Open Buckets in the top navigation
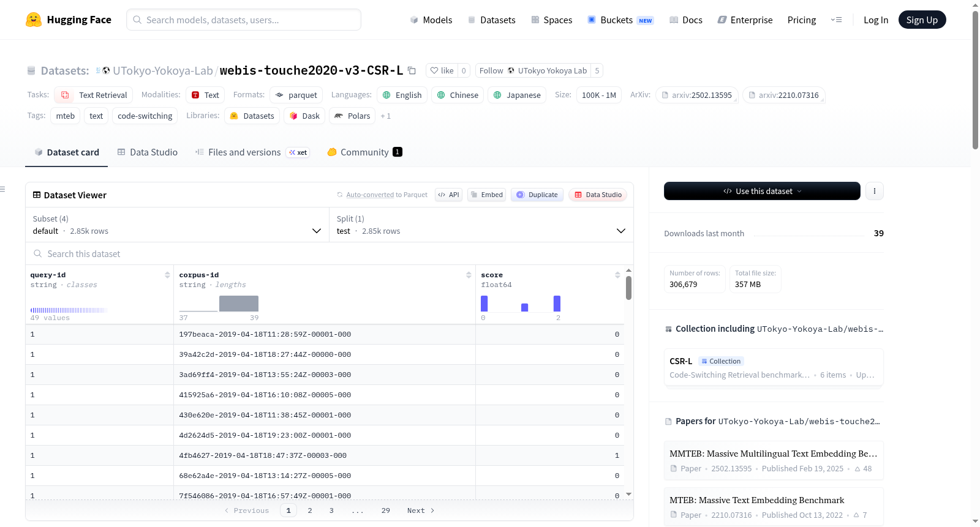This screenshot has height=527, width=980. coord(620,20)
